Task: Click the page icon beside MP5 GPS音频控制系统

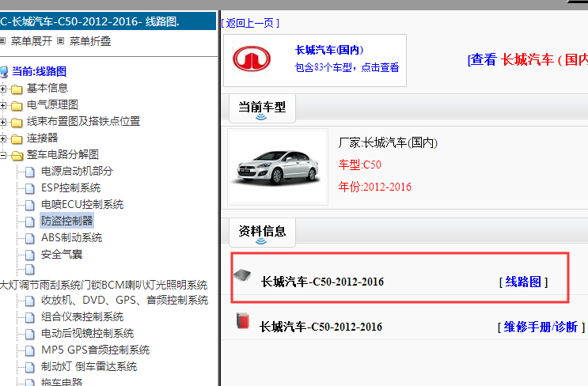Action: (30, 350)
